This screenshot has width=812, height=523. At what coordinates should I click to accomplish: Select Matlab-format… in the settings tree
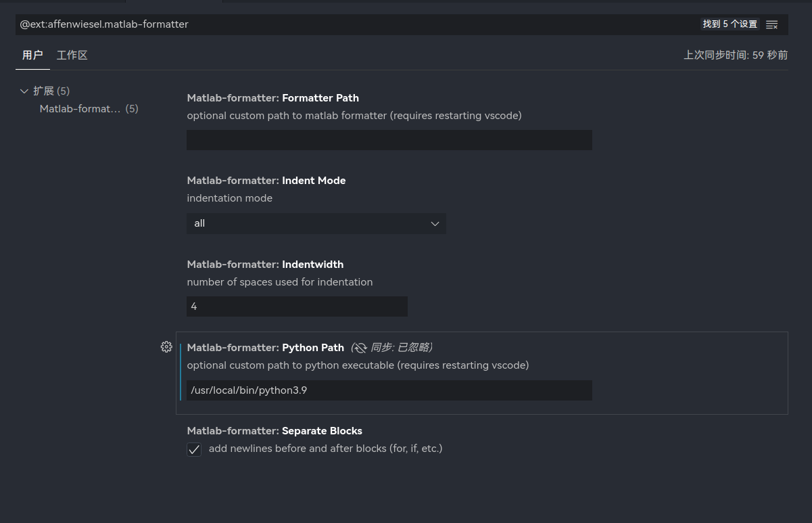click(x=80, y=109)
